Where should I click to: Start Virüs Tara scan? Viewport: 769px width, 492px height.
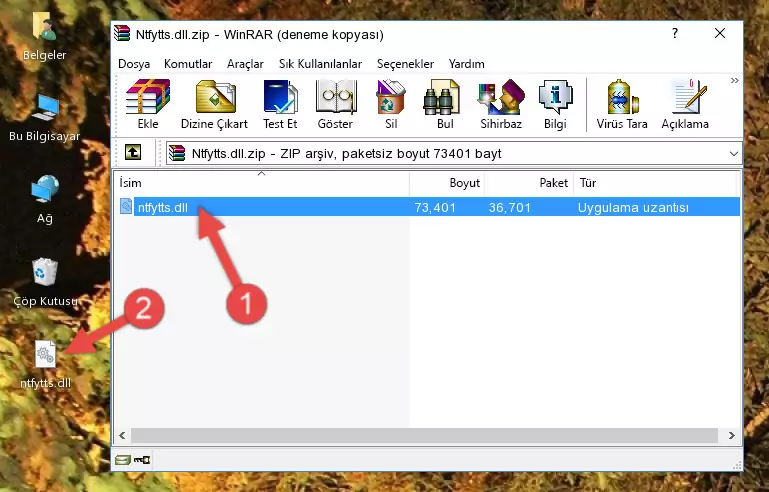click(x=622, y=104)
